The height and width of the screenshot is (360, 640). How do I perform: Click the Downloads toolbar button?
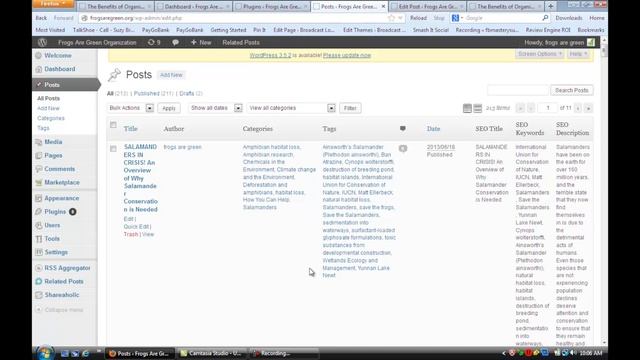569,18
